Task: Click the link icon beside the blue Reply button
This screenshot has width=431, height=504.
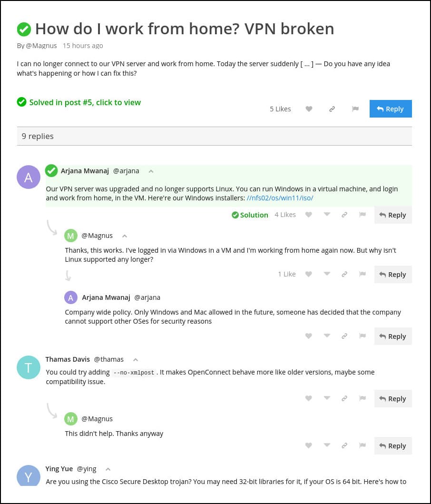Action: (x=332, y=109)
